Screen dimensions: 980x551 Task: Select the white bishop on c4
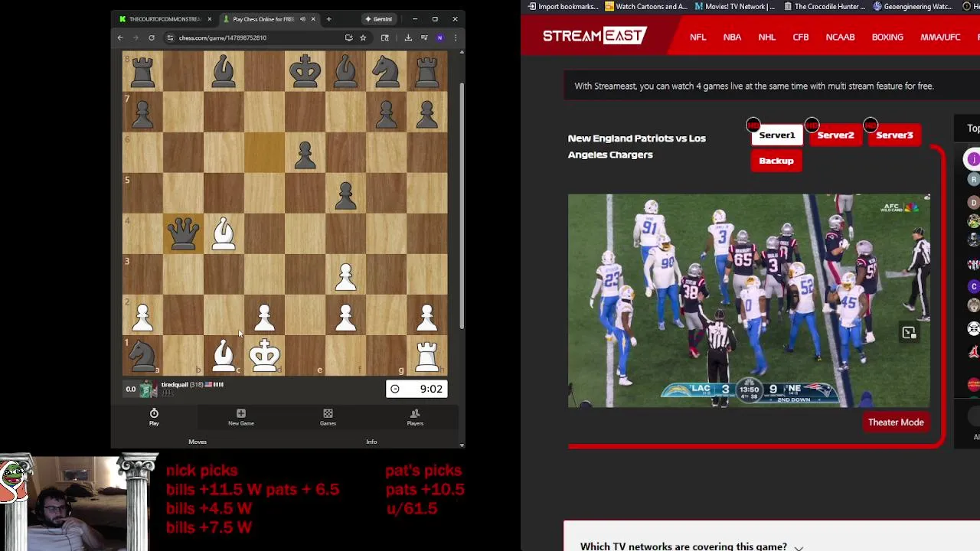tap(224, 233)
